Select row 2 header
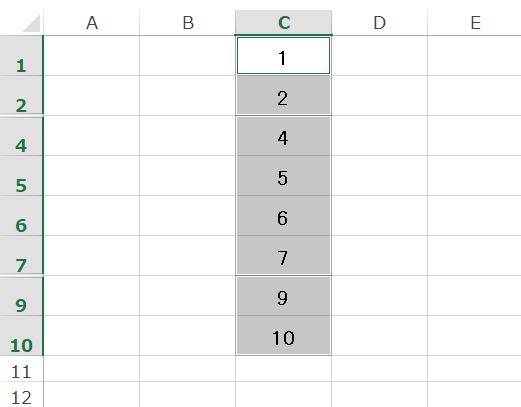521x407 pixels. click(x=21, y=96)
